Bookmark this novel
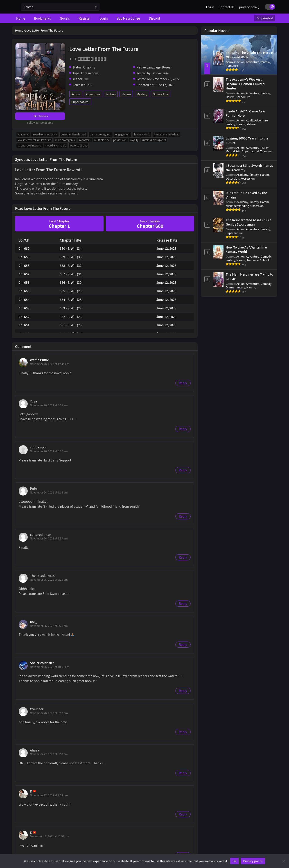 pyautogui.click(x=40, y=116)
